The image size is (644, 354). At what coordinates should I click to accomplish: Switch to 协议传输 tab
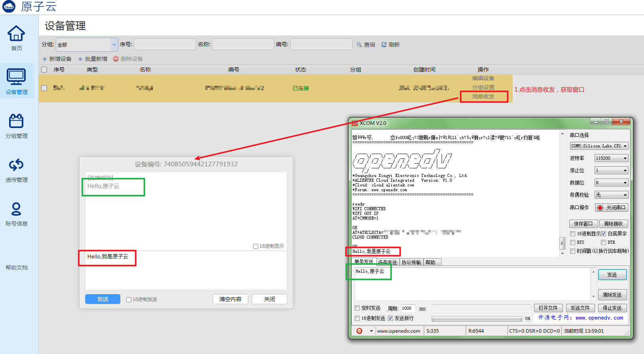pyautogui.click(x=412, y=262)
